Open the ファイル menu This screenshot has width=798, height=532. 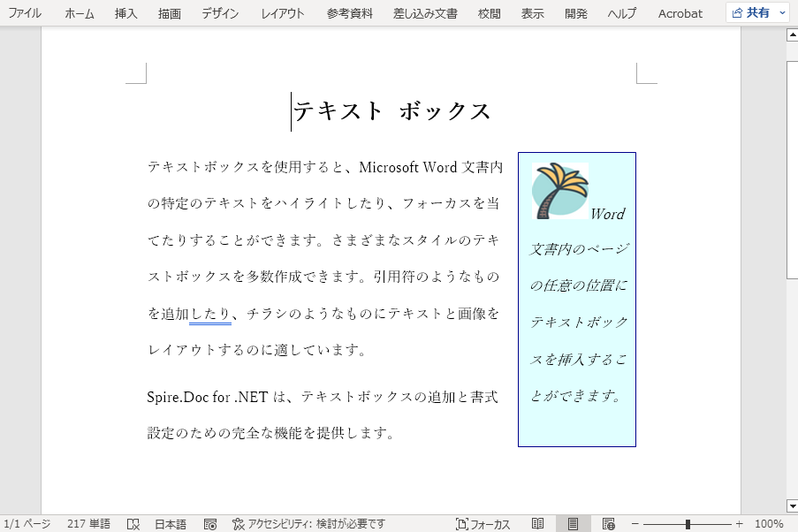23,13
